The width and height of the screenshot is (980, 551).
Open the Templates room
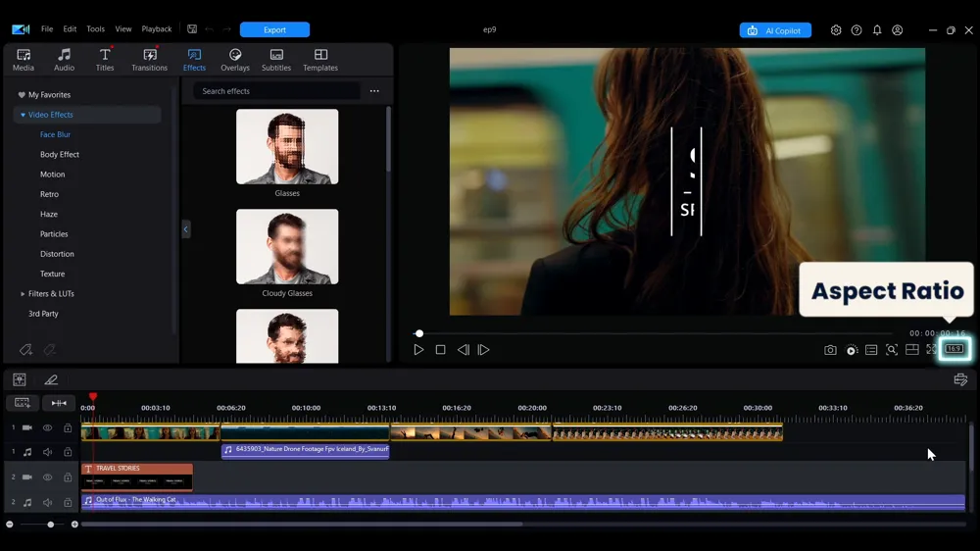320,60
